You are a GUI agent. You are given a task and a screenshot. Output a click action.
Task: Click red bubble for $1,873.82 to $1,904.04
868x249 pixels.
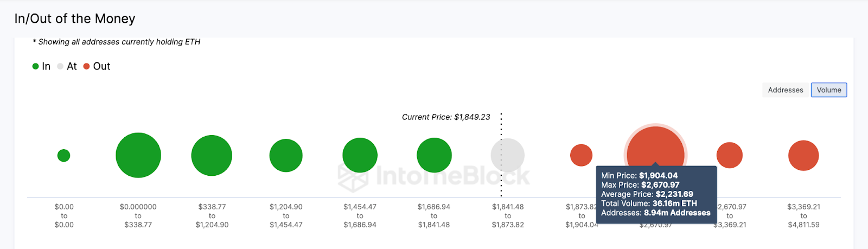click(581, 156)
